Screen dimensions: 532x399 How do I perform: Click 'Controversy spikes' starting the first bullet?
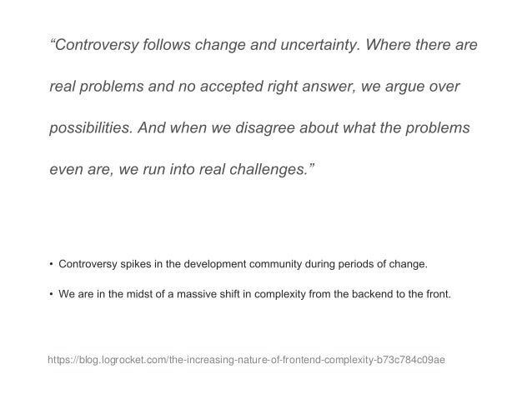[x=105, y=264]
